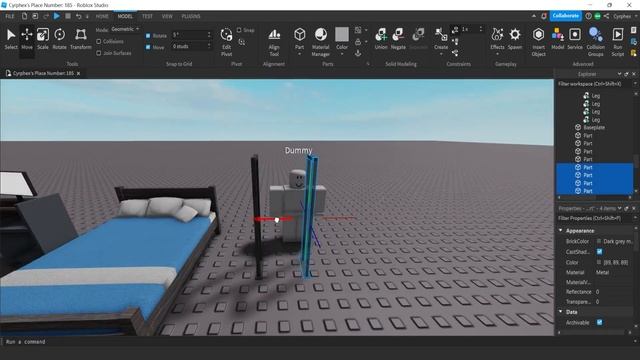Select the Baseplate in Explorer
This screenshot has width=640, height=360.
pos(594,127)
